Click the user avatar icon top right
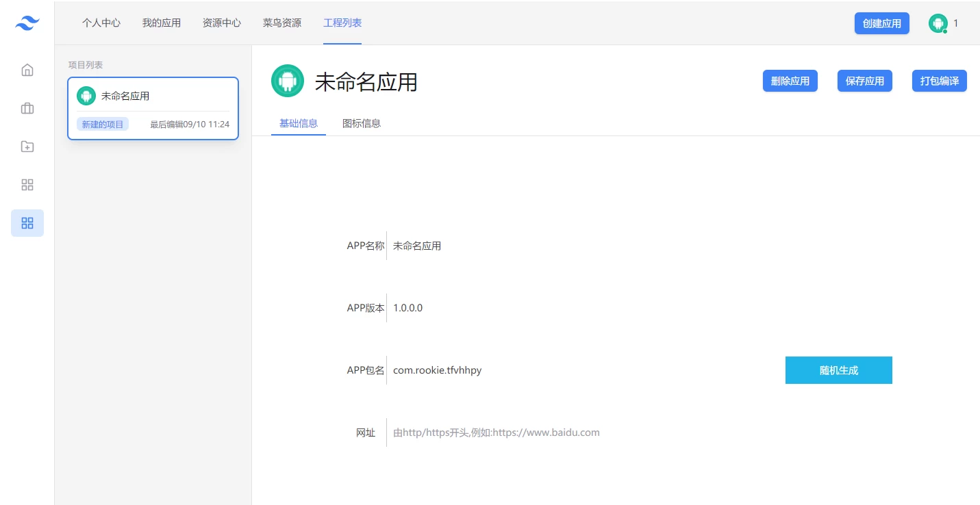The width and height of the screenshot is (980, 505). click(x=938, y=23)
